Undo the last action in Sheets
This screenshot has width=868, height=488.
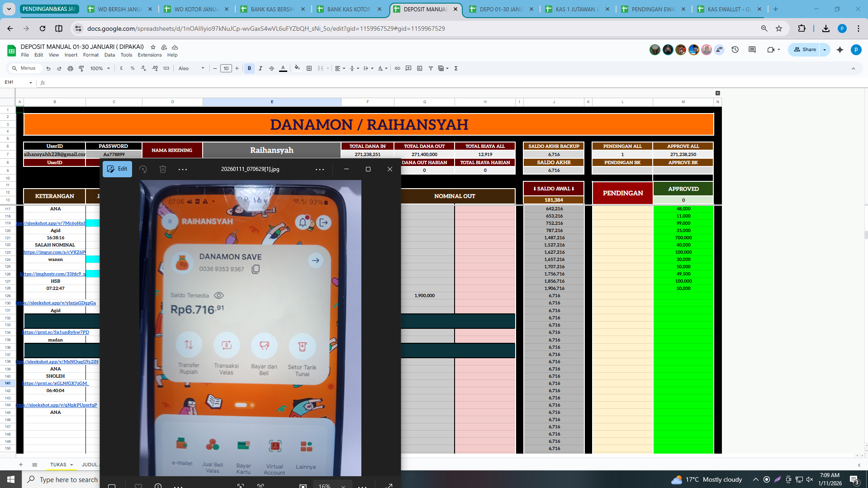tap(48, 68)
